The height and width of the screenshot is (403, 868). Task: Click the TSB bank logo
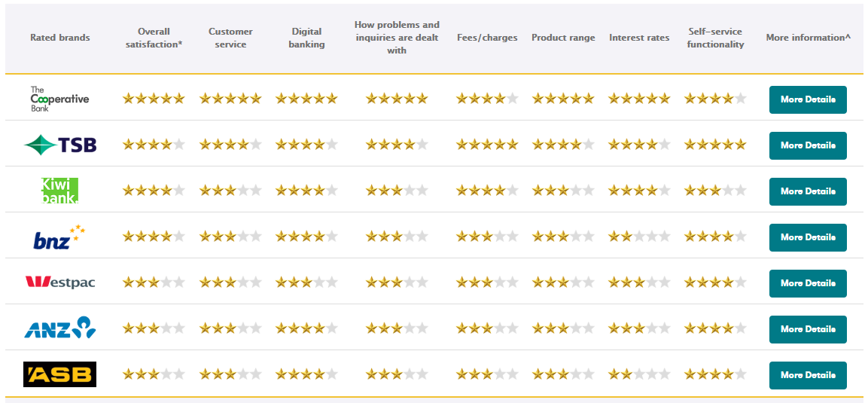point(59,145)
